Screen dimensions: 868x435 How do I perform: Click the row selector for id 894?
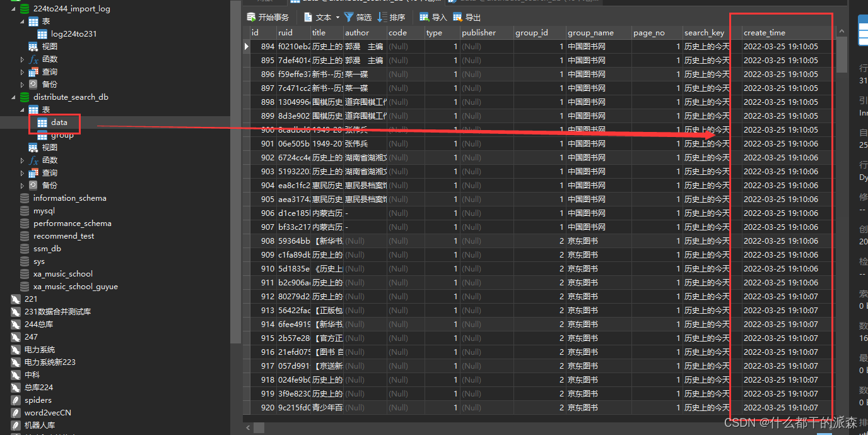pyautogui.click(x=247, y=47)
